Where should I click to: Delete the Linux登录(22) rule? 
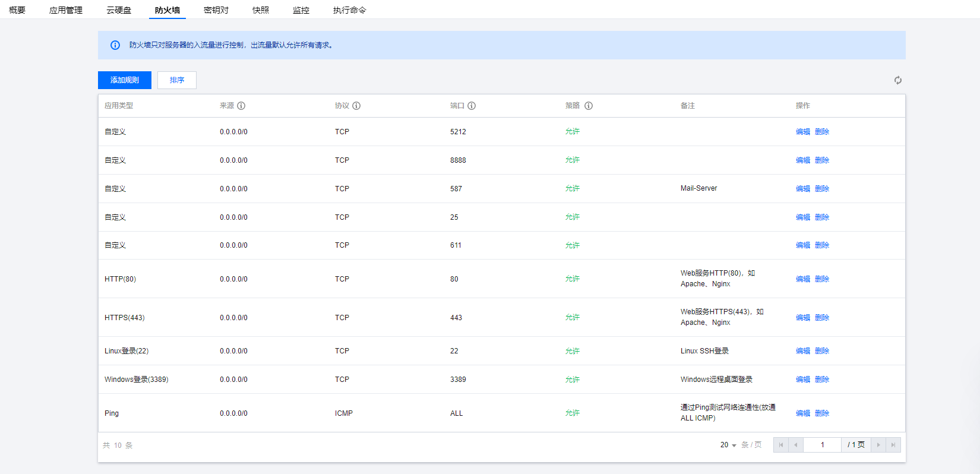click(822, 351)
